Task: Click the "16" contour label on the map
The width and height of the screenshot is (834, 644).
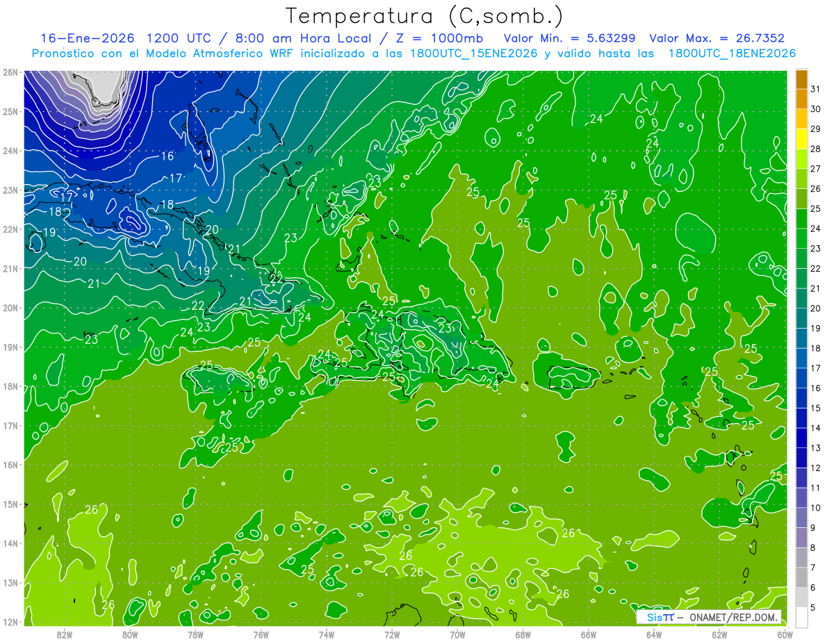Action: pyautogui.click(x=167, y=156)
